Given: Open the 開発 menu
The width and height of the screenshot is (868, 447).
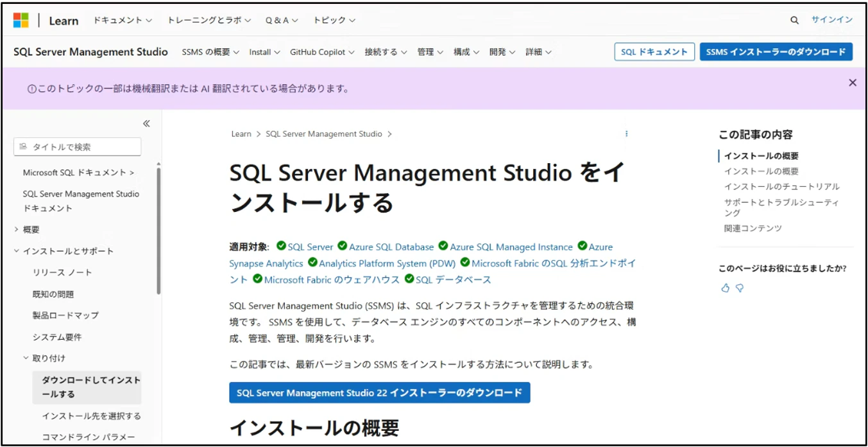Looking at the screenshot, I should tap(502, 52).
